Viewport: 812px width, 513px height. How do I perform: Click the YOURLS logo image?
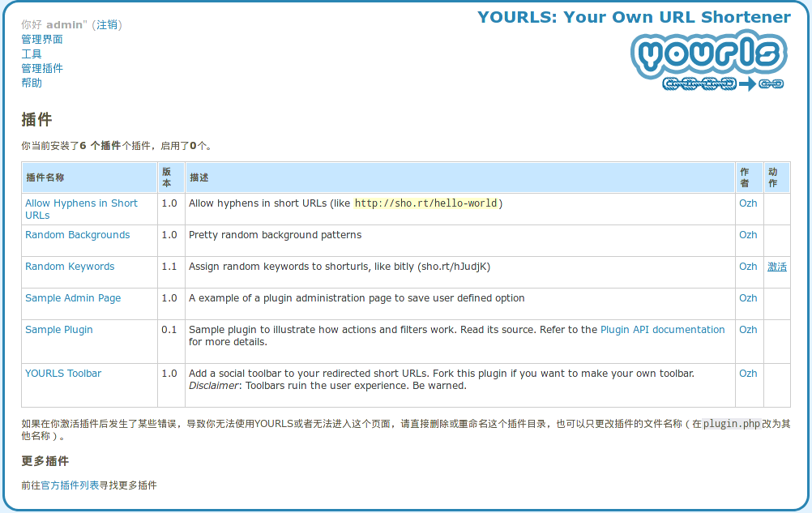click(x=708, y=62)
